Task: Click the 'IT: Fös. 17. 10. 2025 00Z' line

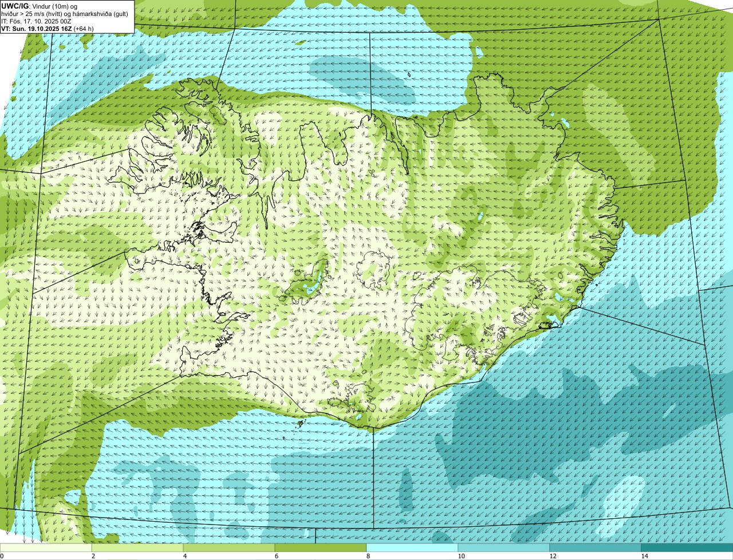Action: pyautogui.click(x=37, y=21)
